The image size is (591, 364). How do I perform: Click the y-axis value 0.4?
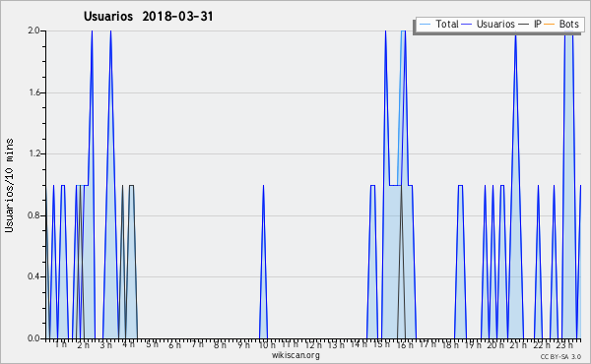(34, 277)
